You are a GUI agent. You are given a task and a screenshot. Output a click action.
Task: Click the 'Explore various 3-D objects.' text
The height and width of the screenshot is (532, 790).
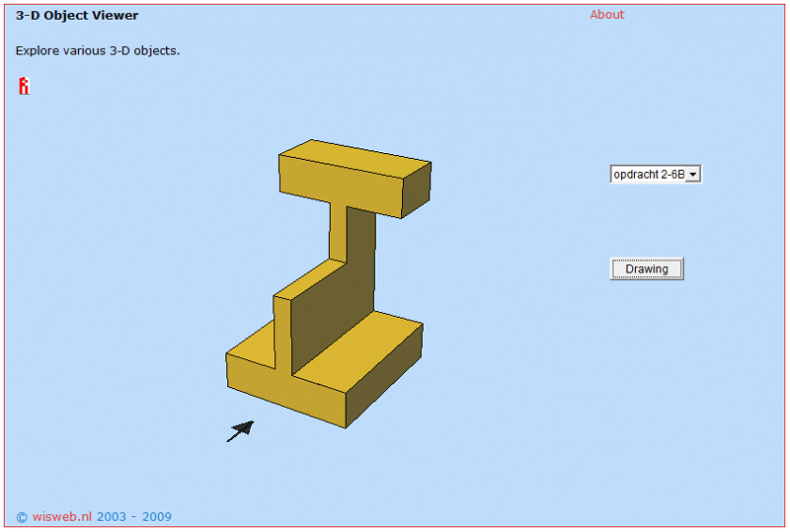tap(98, 51)
